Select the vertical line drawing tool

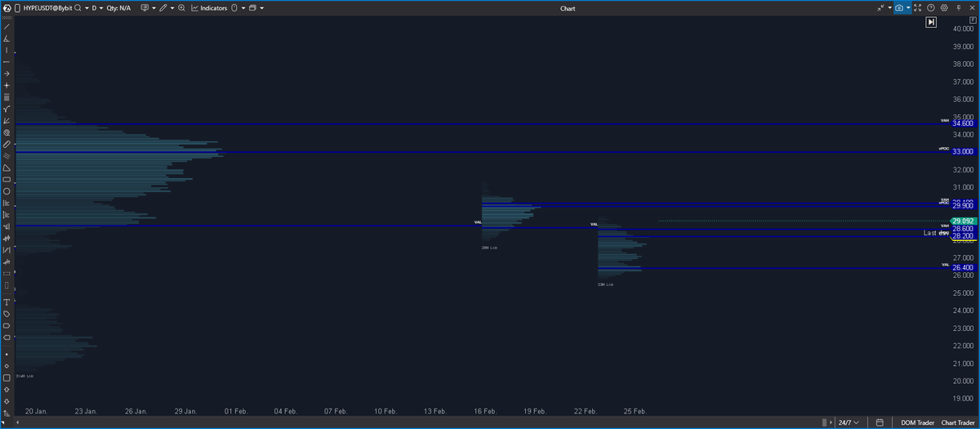coord(7,50)
